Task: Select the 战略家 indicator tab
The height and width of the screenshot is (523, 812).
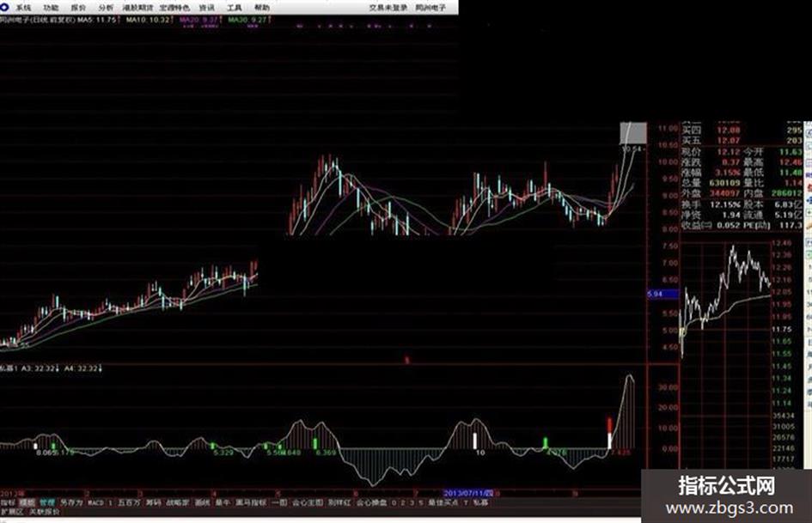Action: coord(177,502)
